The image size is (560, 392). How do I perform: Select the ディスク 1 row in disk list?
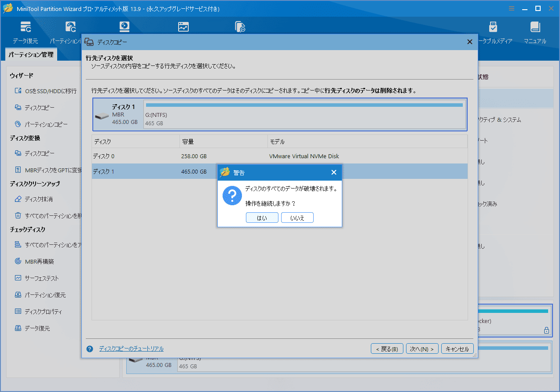pos(279,171)
